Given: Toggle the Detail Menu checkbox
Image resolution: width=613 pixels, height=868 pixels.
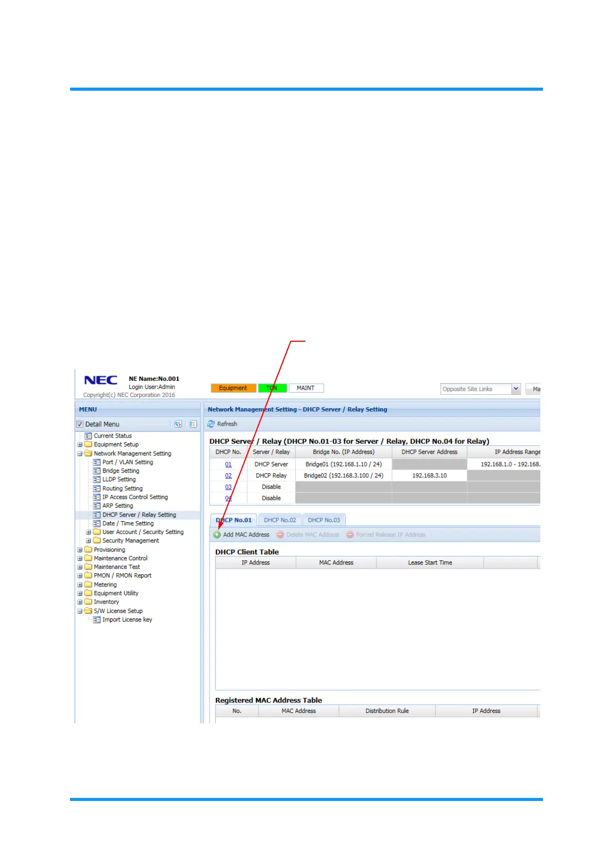Looking at the screenshot, I should [80, 424].
